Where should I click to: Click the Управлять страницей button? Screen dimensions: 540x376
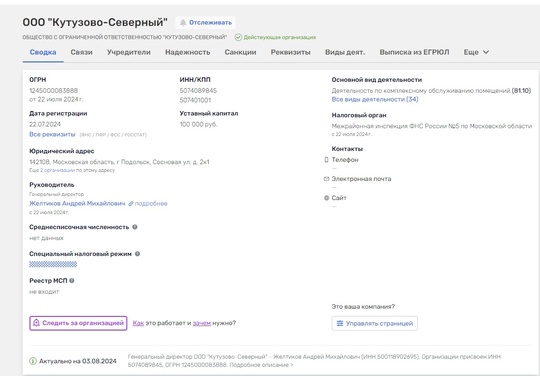tap(375, 323)
